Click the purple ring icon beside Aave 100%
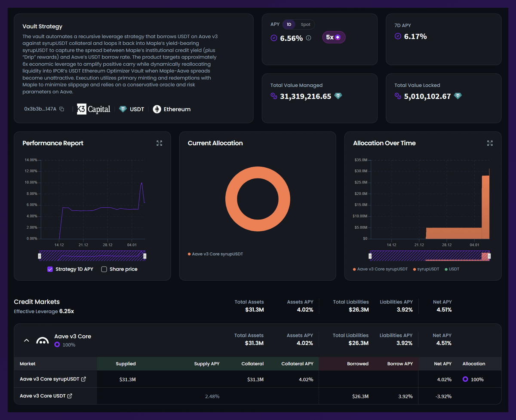 point(57,345)
